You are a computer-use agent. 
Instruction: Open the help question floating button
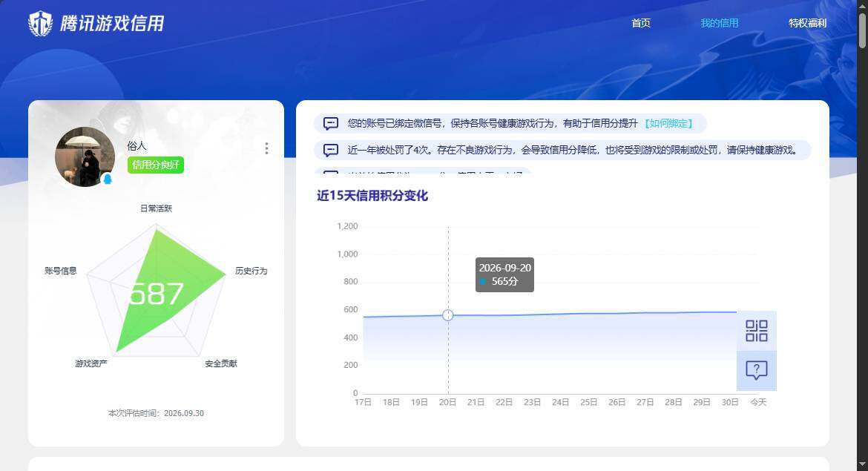(756, 370)
